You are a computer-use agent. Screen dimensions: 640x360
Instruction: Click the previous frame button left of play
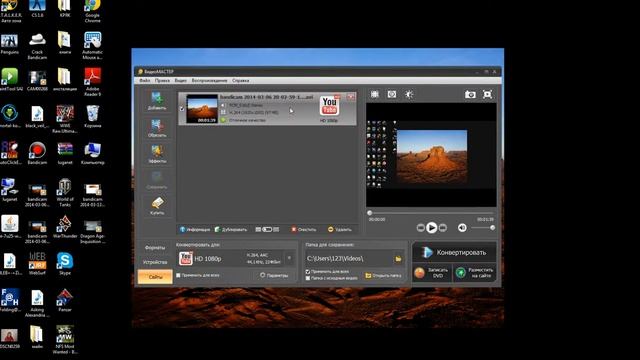(420, 228)
